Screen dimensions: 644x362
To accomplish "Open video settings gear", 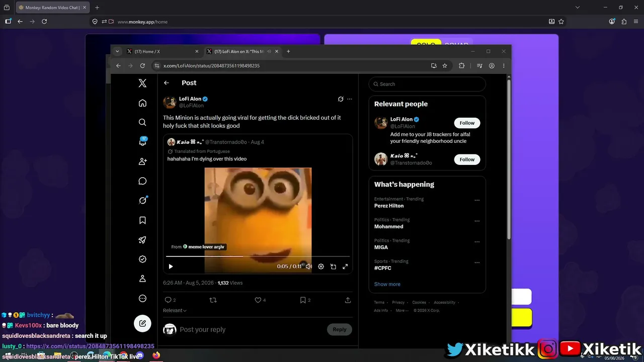I will [x=321, y=266].
